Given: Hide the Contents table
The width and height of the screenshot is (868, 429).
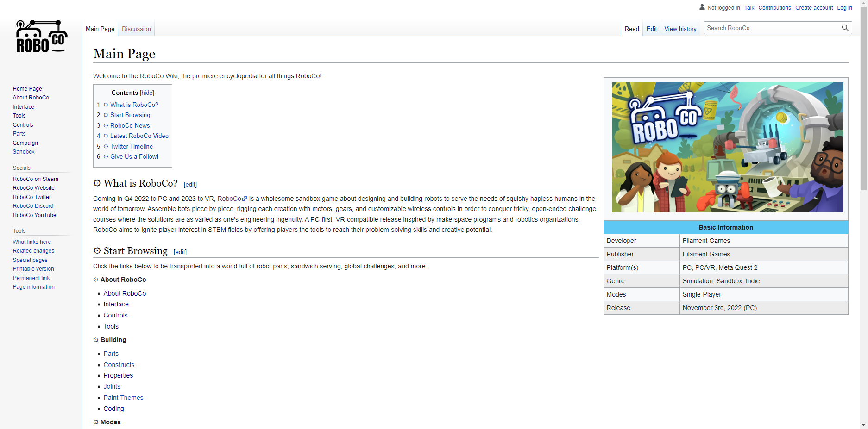Looking at the screenshot, I should coord(147,93).
